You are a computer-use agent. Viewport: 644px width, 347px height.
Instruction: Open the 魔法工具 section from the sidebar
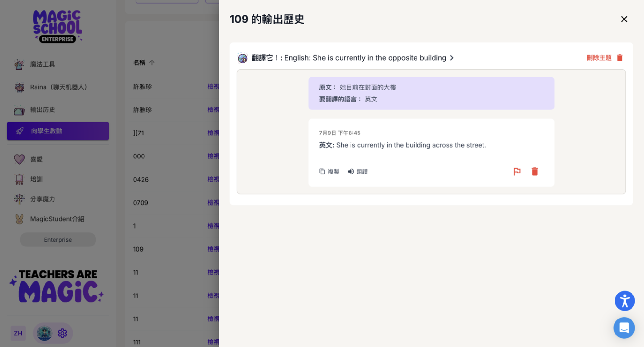(42, 64)
